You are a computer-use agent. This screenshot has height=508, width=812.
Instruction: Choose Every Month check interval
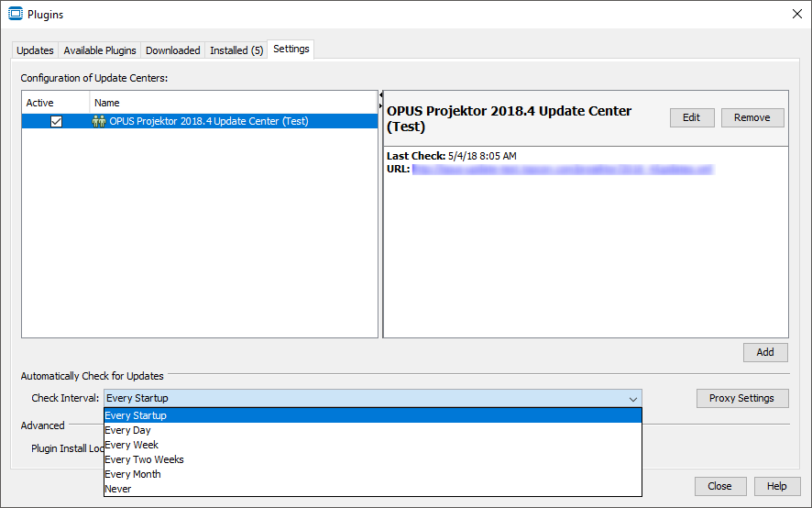pyautogui.click(x=133, y=474)
